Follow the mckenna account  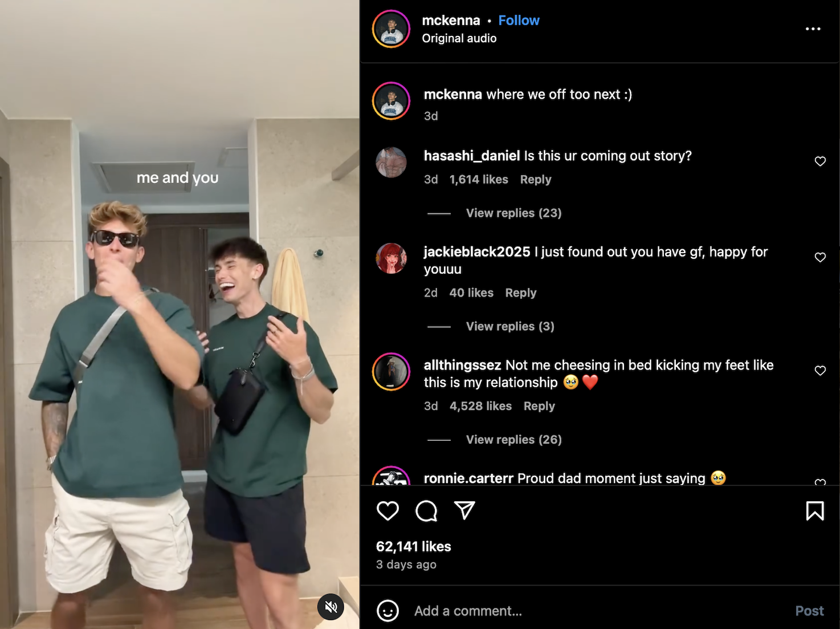[519, 21]
